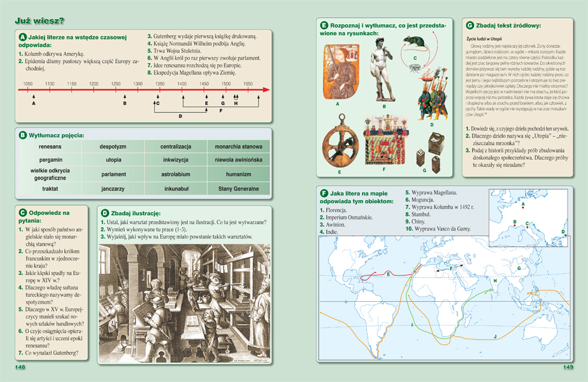Click the green C badge beside "Odpowiedz na pytania"
The height and width of the screenshot is (382, 588).
pyautogui.click(x=22, y=213)
